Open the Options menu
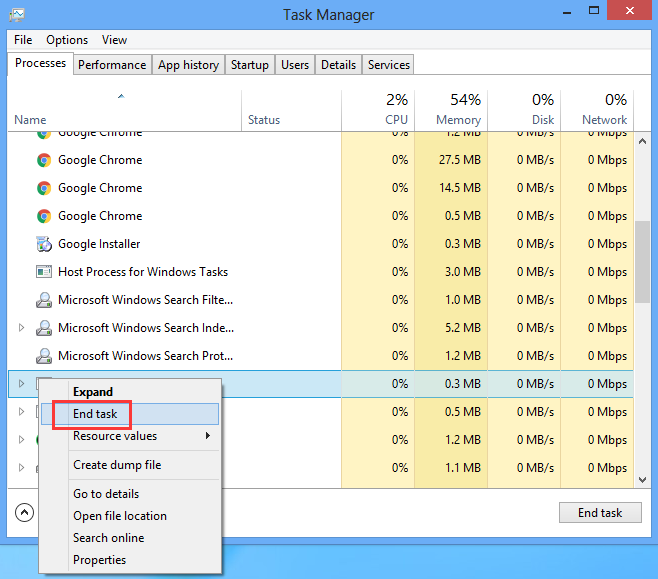Viewport: 658px width, 579px height. tap(67, 40)
